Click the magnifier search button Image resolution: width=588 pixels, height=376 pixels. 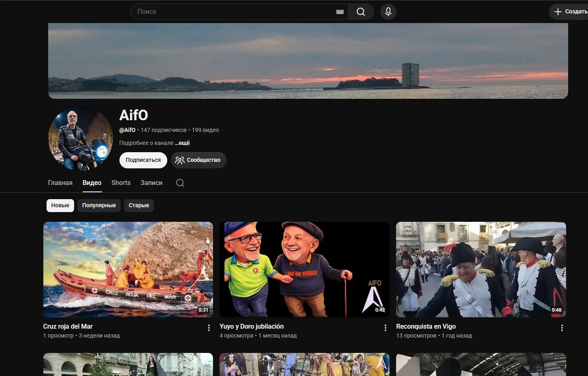pos(360,12)
